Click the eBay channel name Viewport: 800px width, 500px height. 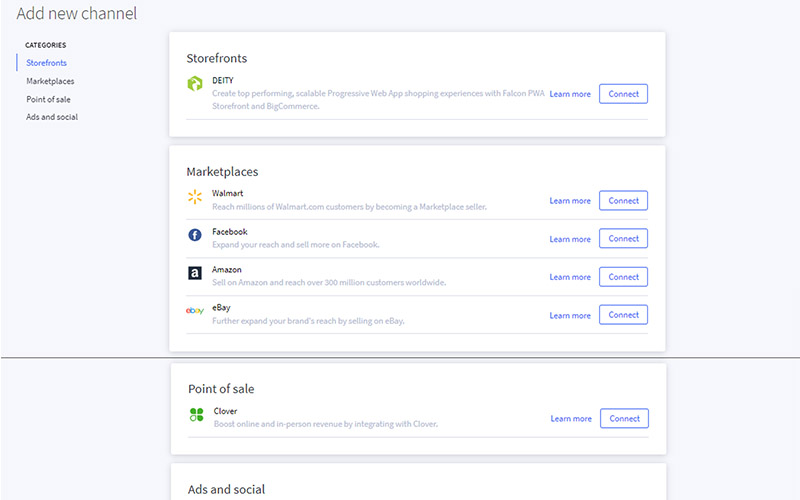tap(221, 308)
